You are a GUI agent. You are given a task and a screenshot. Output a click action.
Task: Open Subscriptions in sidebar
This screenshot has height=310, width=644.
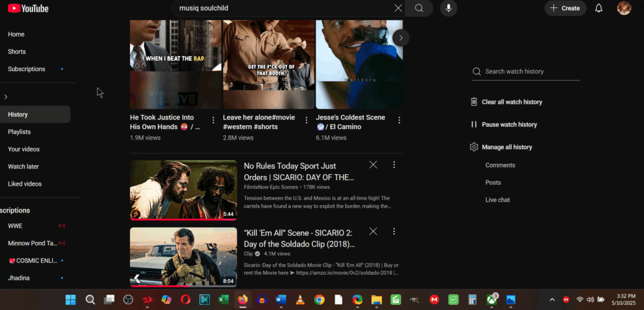point(26,69)
